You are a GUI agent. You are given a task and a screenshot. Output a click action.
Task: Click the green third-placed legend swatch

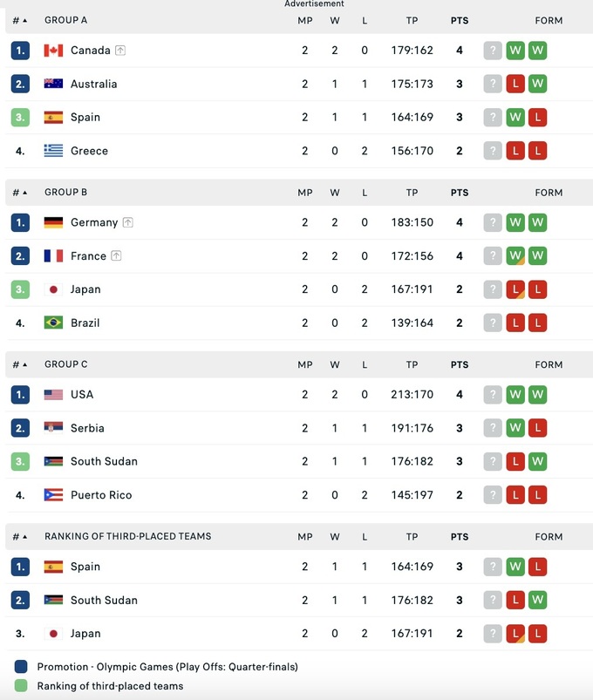point(21,686)
